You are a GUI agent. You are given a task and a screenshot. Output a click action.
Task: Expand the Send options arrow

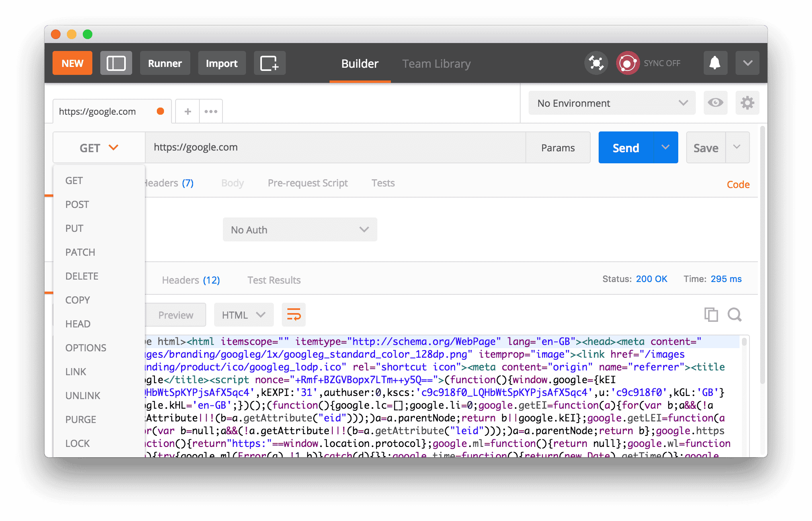click(666, 147)
